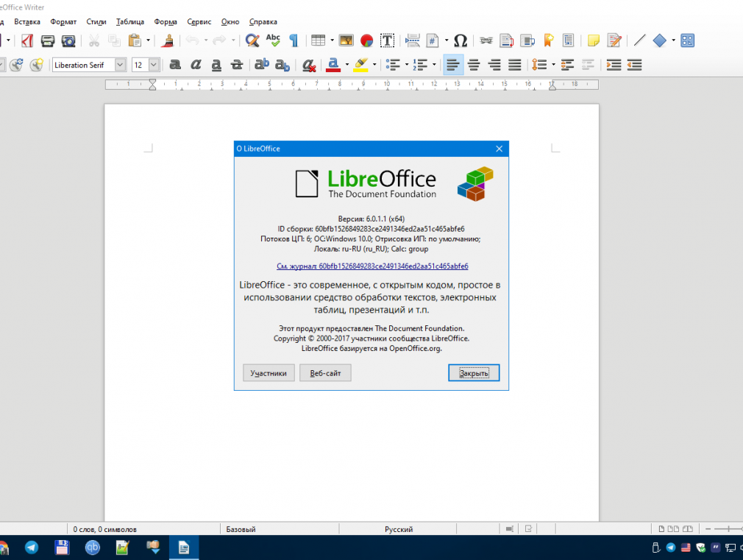Insert a bookmark
Screen dimensions: 743x560
[548, 40]
